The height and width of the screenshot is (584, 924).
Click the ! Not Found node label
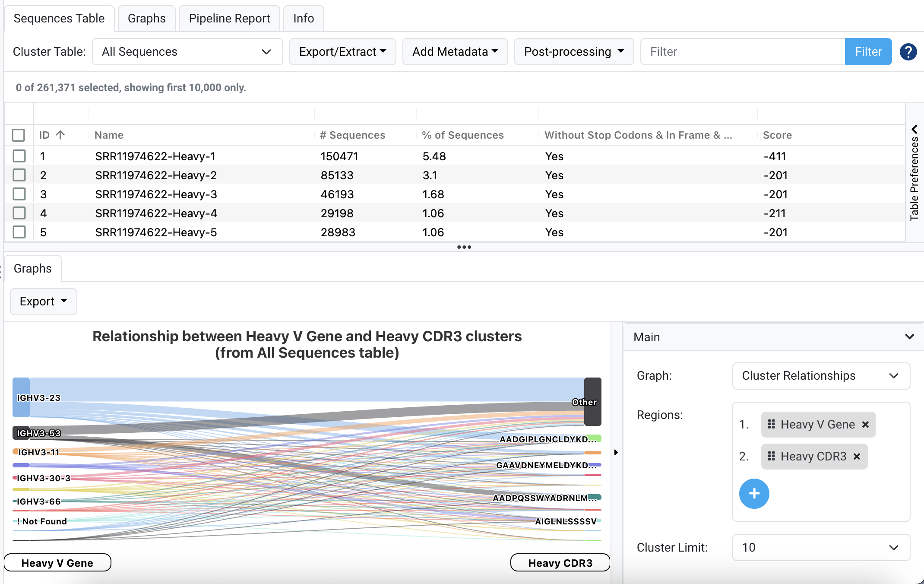pyautogui.click(x=42, y=521)
